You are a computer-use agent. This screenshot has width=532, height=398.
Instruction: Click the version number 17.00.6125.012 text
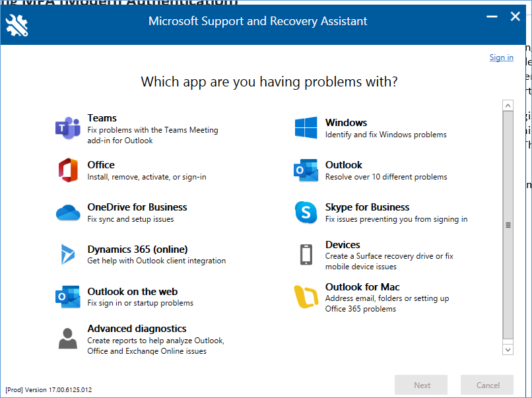coord(70,390)
